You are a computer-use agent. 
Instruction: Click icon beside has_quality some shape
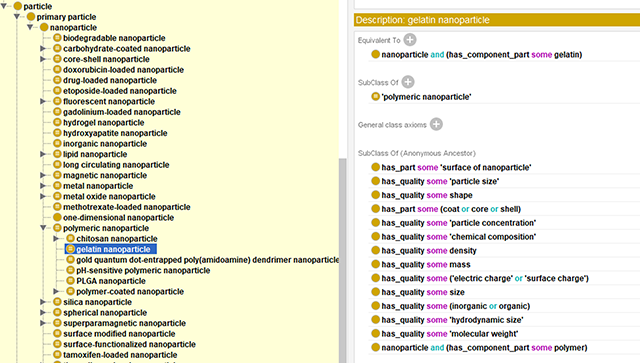click(376, 195)
